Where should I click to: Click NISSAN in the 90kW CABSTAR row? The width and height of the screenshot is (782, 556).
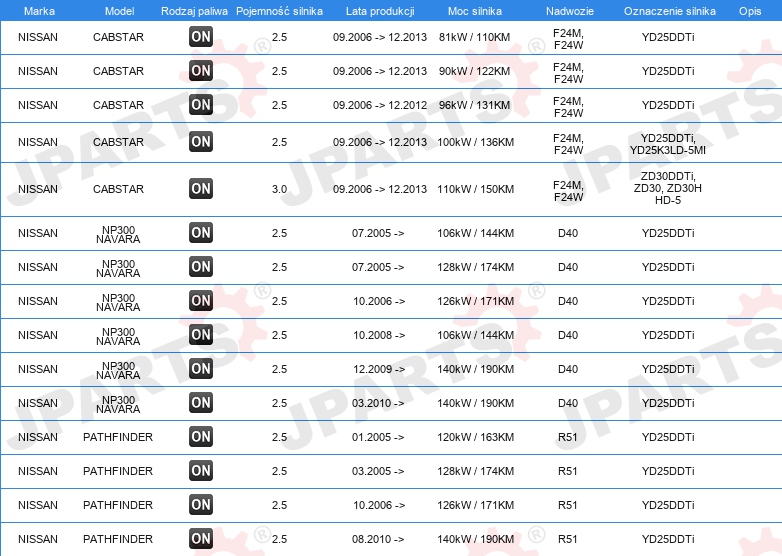pos(38,71)
